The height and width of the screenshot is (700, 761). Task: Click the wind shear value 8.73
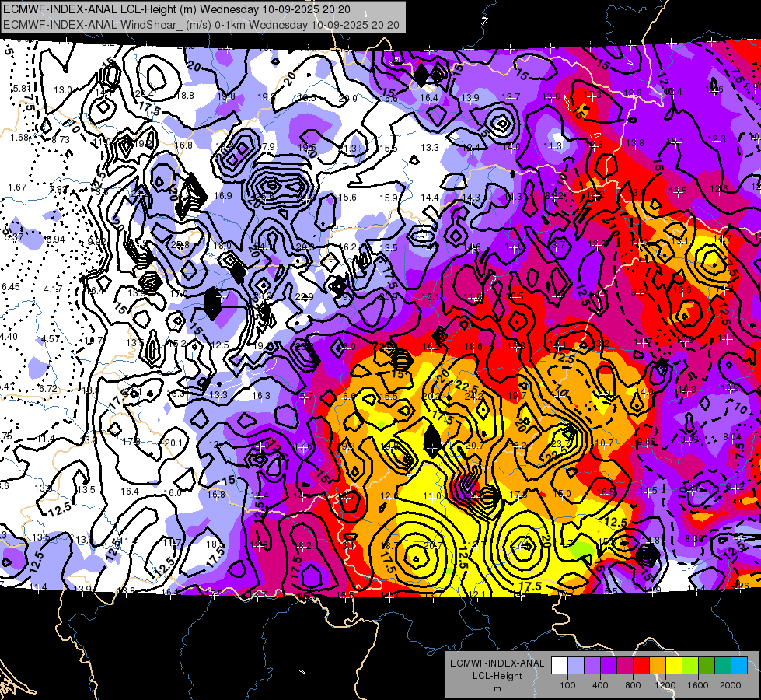(61, 139)
